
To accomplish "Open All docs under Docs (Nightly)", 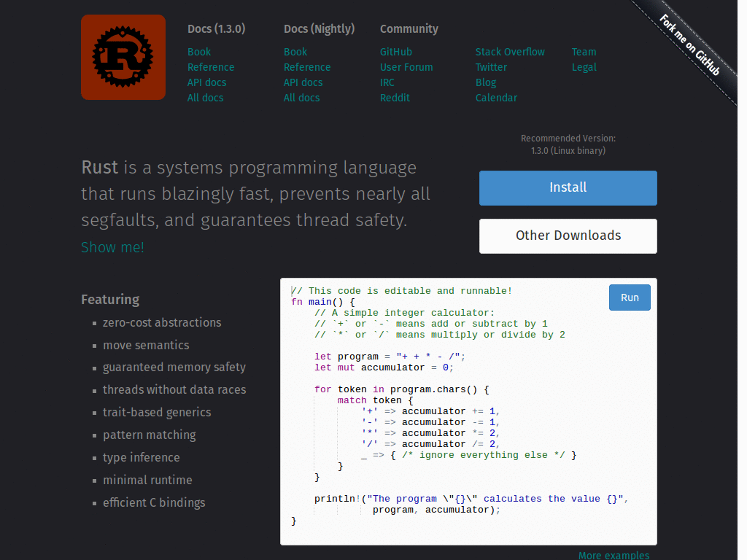I will (301, 98).
